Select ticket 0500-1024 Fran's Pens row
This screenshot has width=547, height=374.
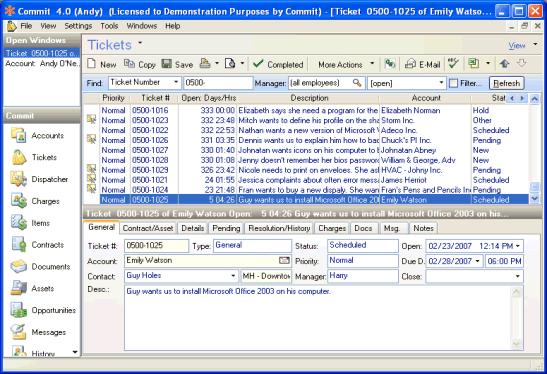307,190
